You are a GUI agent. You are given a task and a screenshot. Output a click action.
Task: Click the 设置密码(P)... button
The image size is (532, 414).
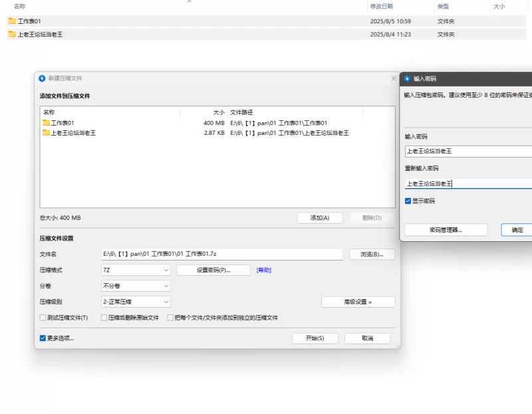pos(213,270)
